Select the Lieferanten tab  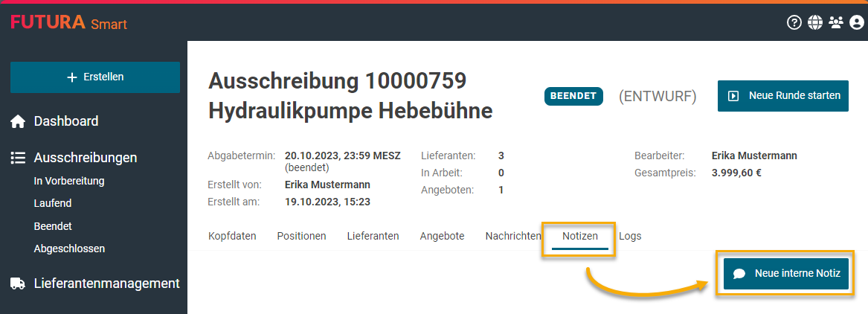(x=373, y=236)
